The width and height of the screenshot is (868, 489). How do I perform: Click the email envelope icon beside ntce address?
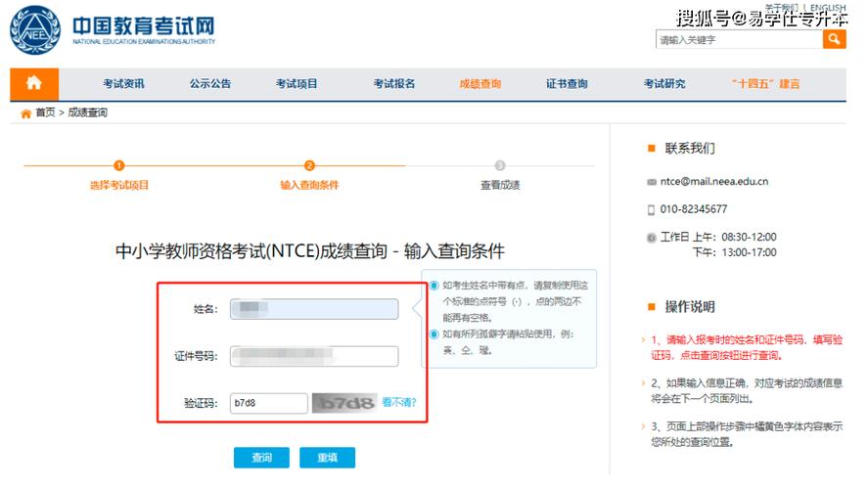652,182
